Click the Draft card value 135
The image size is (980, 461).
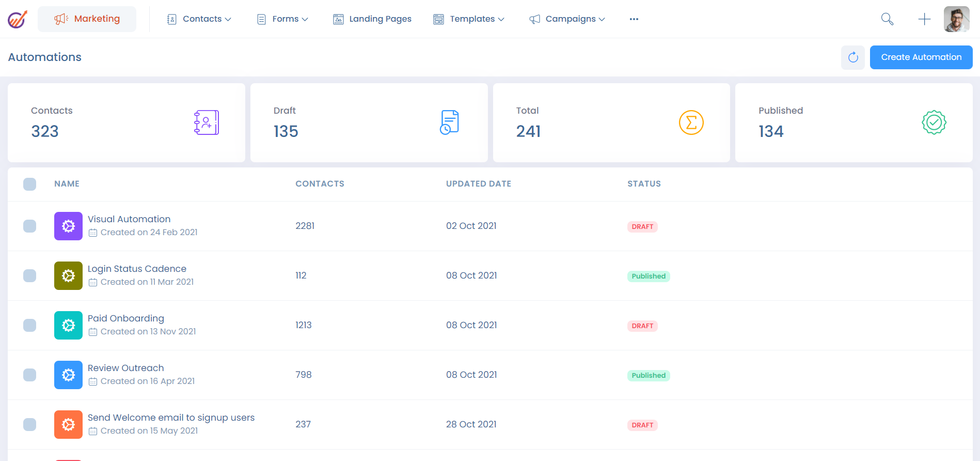286,131
